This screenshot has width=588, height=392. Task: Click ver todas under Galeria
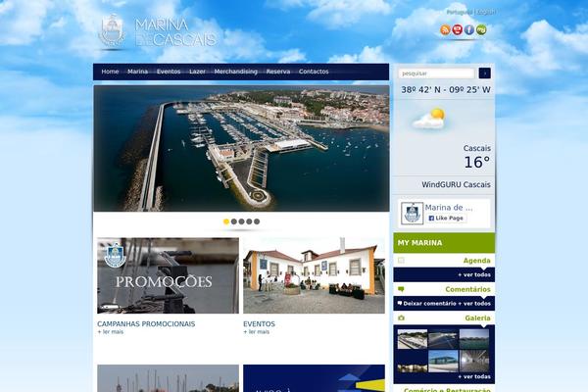[474, 376]
